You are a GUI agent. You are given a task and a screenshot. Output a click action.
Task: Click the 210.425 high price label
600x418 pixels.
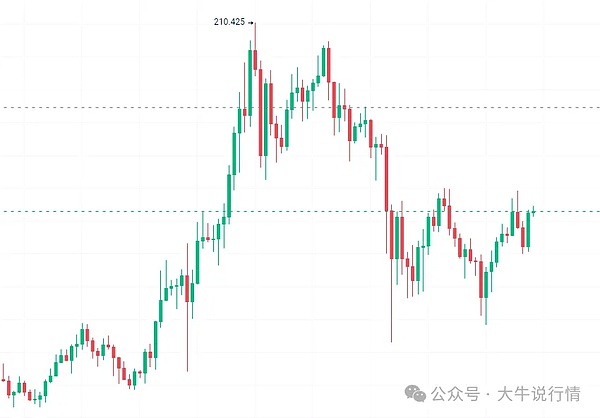pyautogui.click(x=228, y=21)
